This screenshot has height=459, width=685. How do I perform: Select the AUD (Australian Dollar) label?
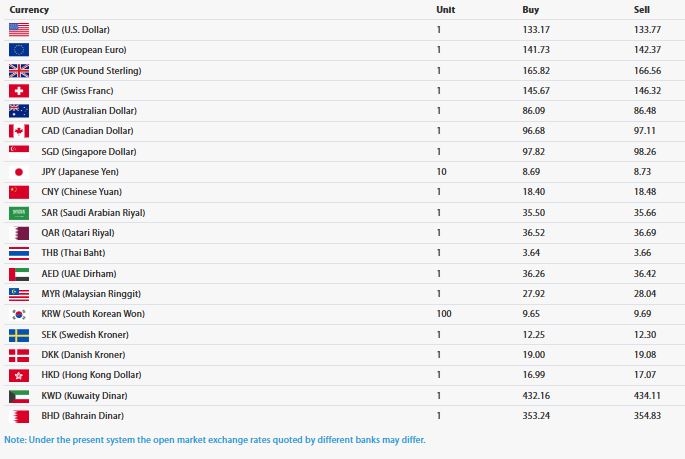89,111
